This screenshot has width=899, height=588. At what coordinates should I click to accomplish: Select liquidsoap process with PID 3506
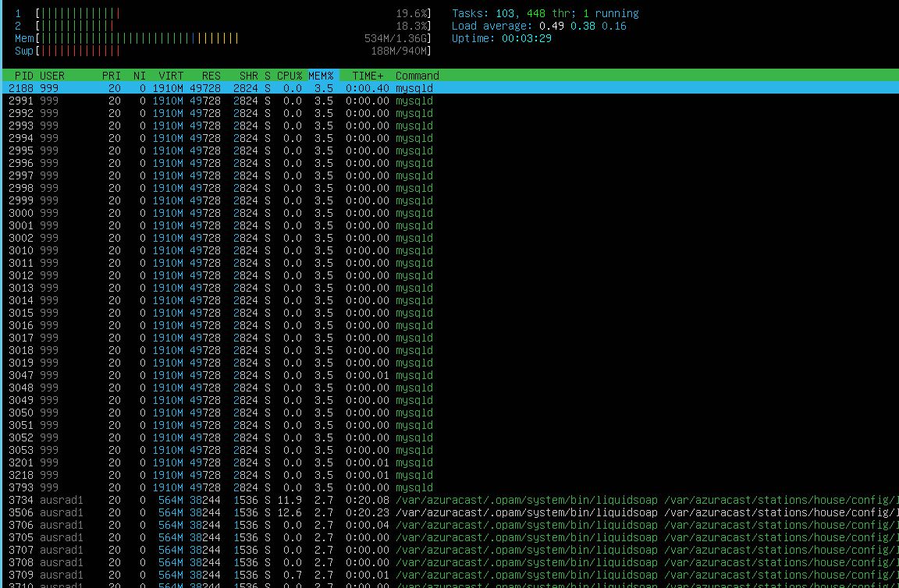pos(449,512)
